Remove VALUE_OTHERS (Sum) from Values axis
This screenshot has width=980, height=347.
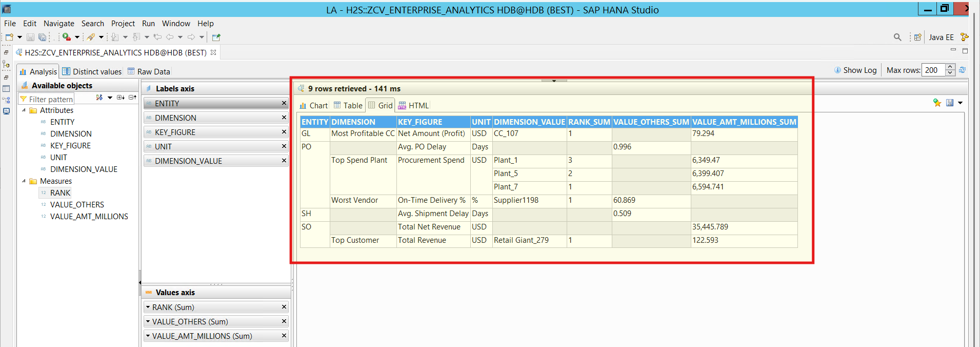pos(284,321)
